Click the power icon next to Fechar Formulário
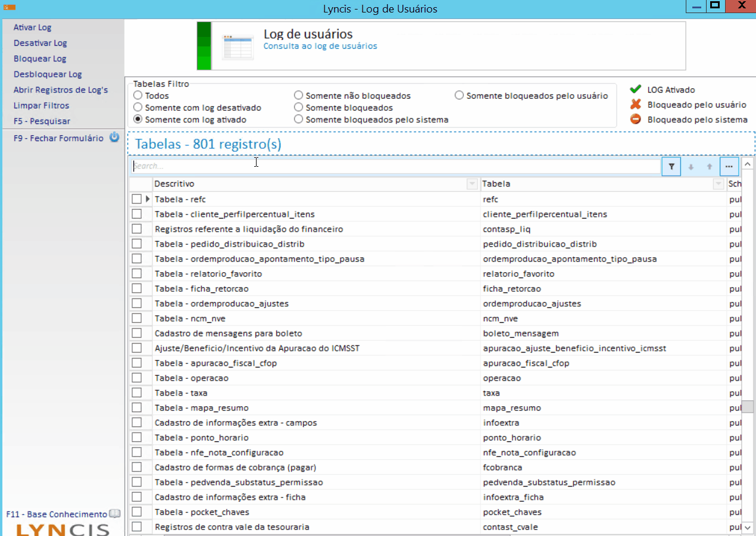 click(115, 138)
